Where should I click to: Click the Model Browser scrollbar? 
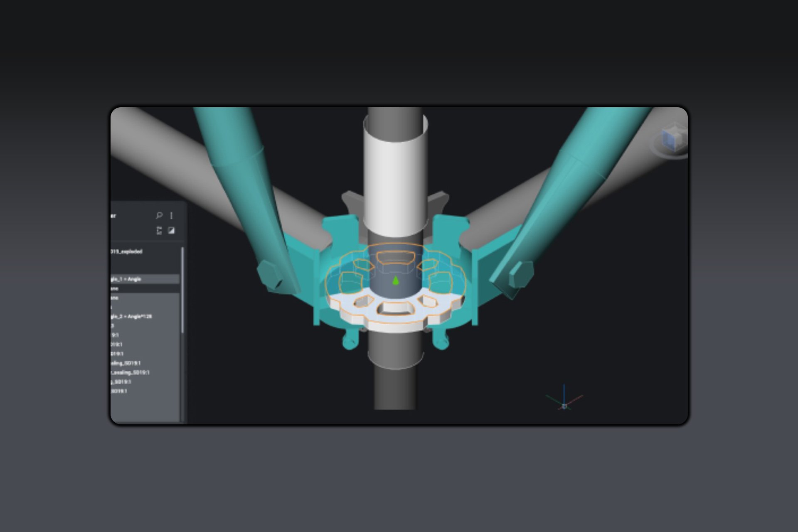(182, 289)
